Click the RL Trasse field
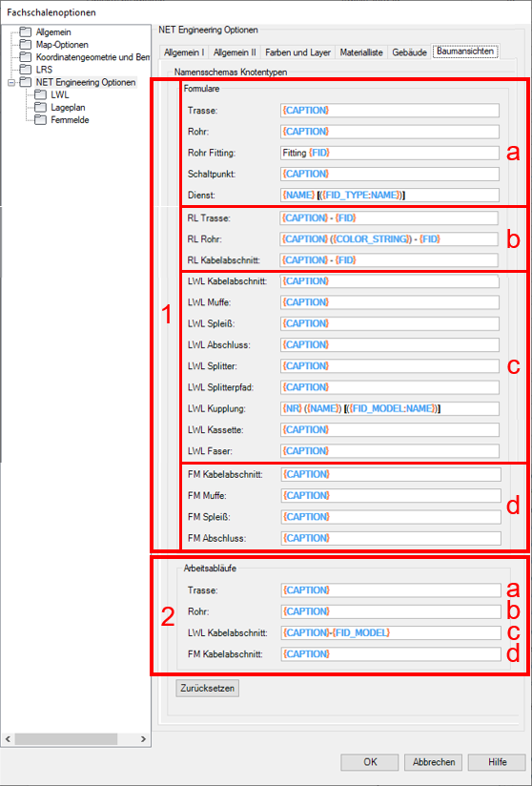The height and width of the screenshot is (786, 532). pos(389,218)
